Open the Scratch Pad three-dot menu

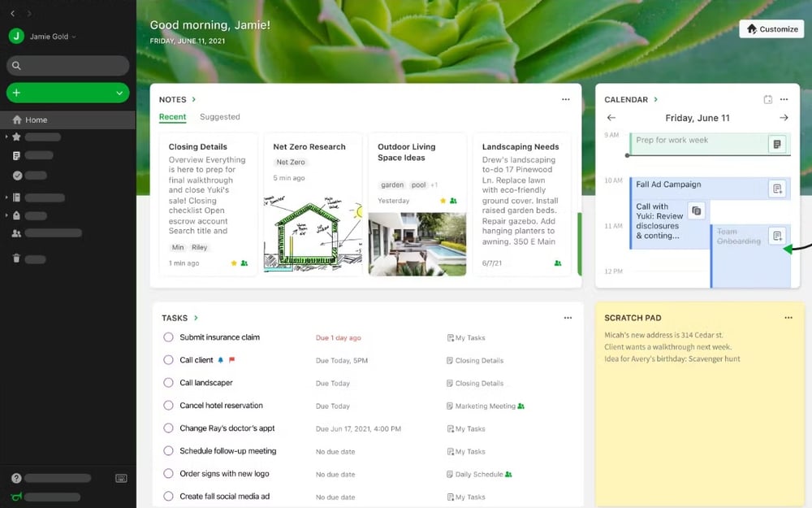[x=788, y=318]
